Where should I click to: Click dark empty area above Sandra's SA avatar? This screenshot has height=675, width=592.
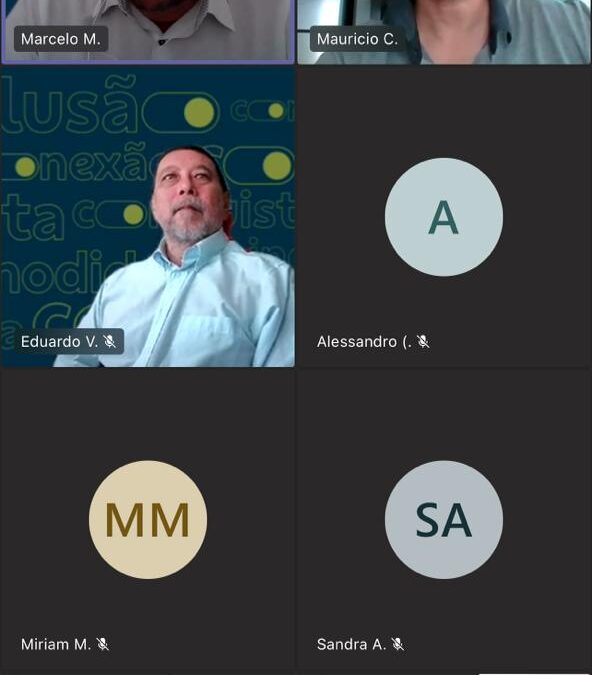point(444,414)
